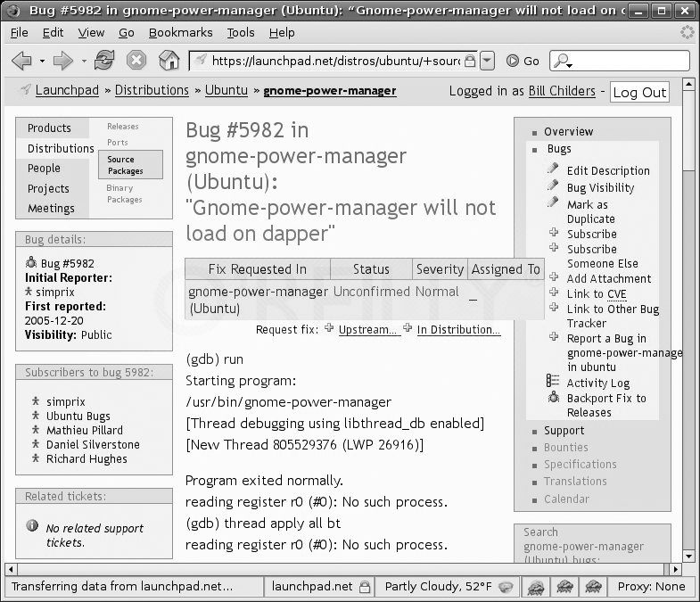Click the Activity Log list icon
Screen dimensions: 700x602
[554, 382]
